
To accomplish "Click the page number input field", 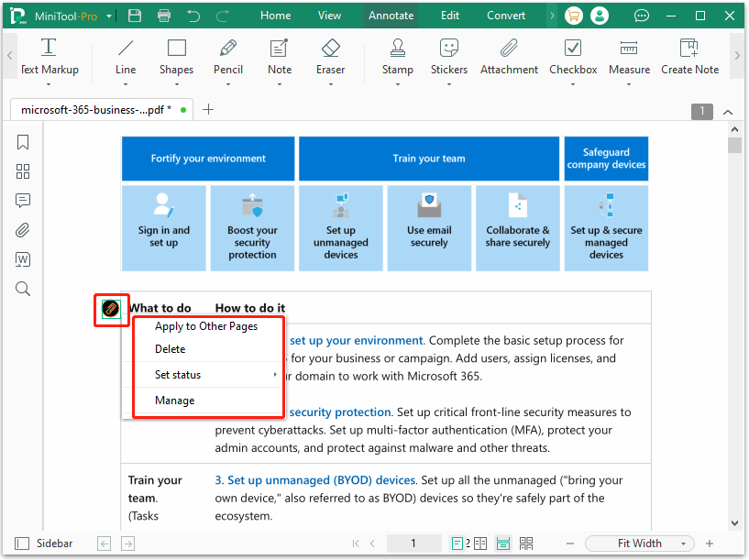I will coord(413,544).
